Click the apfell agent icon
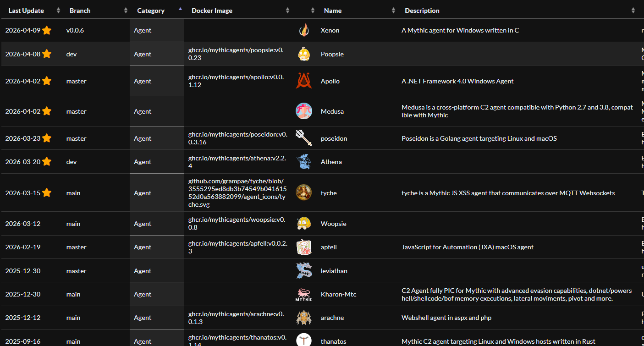This screenshot has height=346, width=644. [304, 247]
